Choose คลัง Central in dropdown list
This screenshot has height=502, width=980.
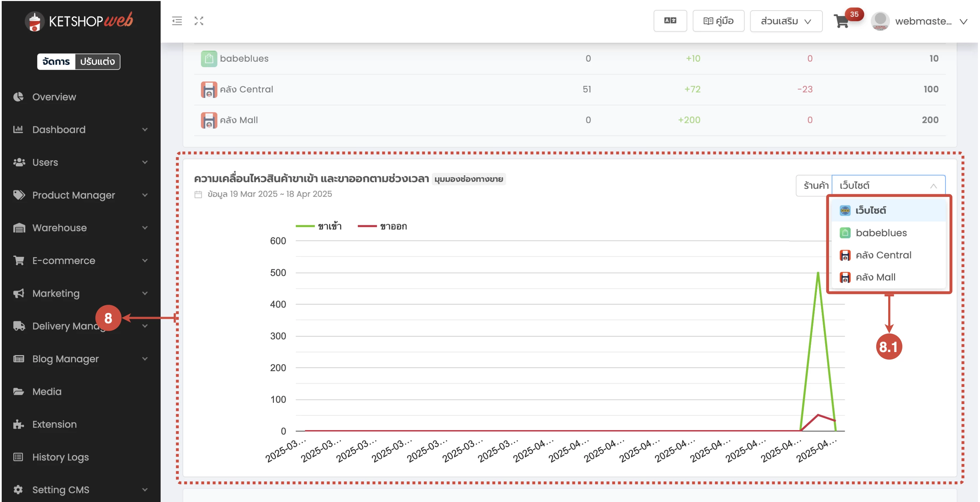[x=883, y=255]
